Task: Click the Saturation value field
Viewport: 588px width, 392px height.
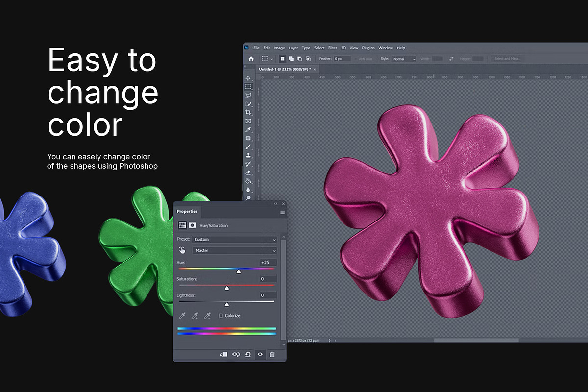Action: 268,279
